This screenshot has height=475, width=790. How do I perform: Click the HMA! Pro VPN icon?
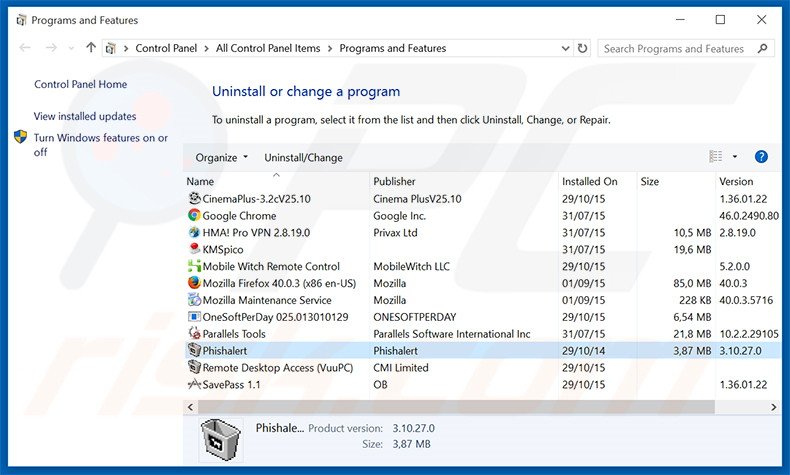[x=194, y=232]
